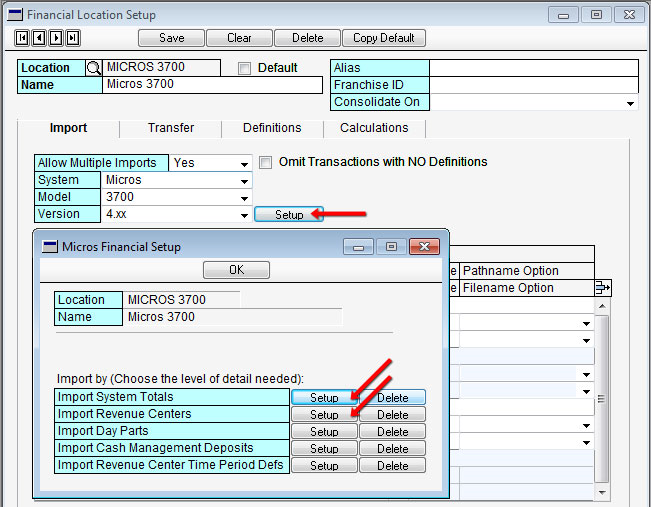
Task: Click the scroll down arrow of options list
Action: click(602, 492)
